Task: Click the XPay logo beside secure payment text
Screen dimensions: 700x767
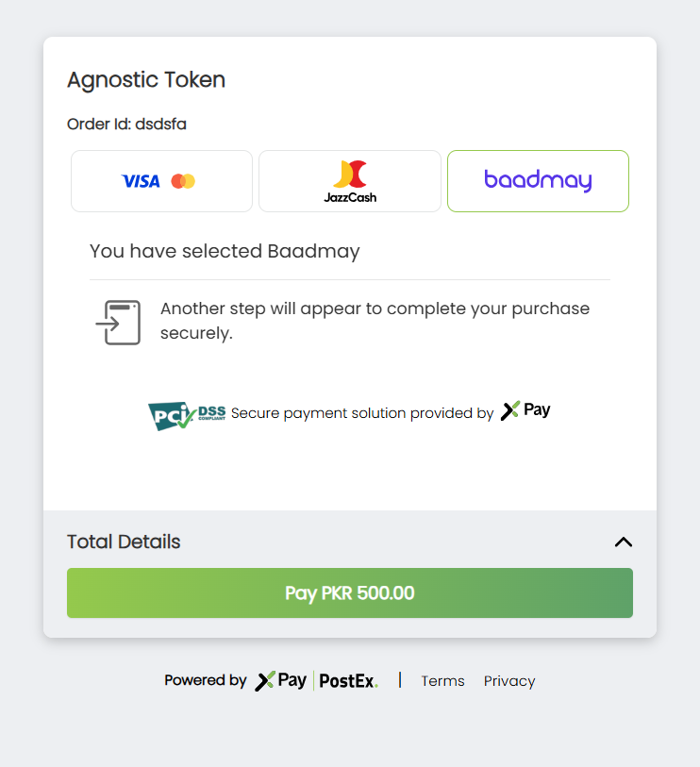Action: point(525,410)
